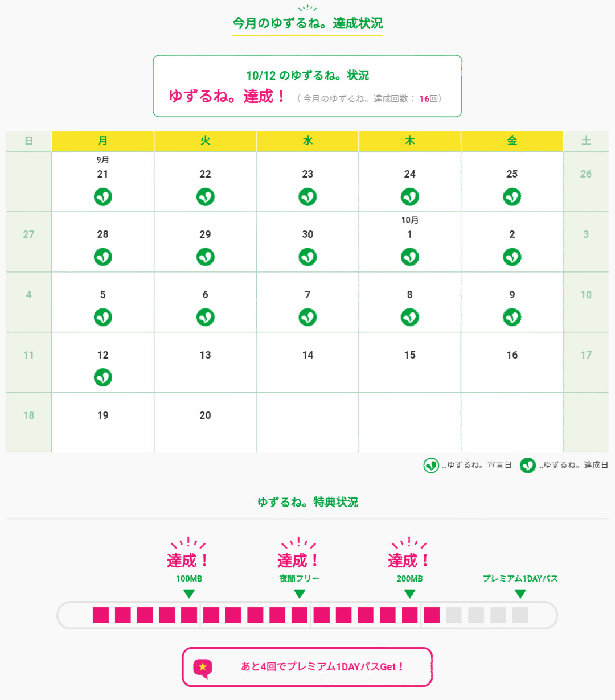
Task: Click the achievement icon on day 12
Action: coord(103,377)
